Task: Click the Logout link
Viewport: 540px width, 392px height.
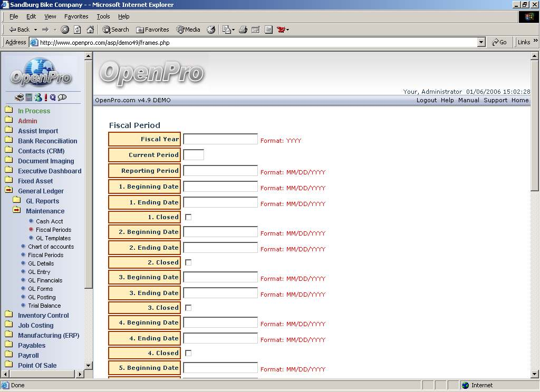Action: 426,100
